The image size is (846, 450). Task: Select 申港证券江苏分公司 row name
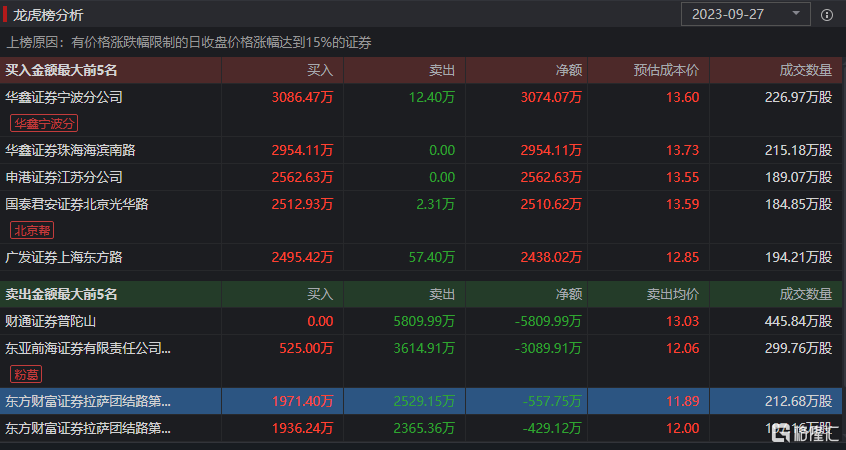tap(64, 177)
